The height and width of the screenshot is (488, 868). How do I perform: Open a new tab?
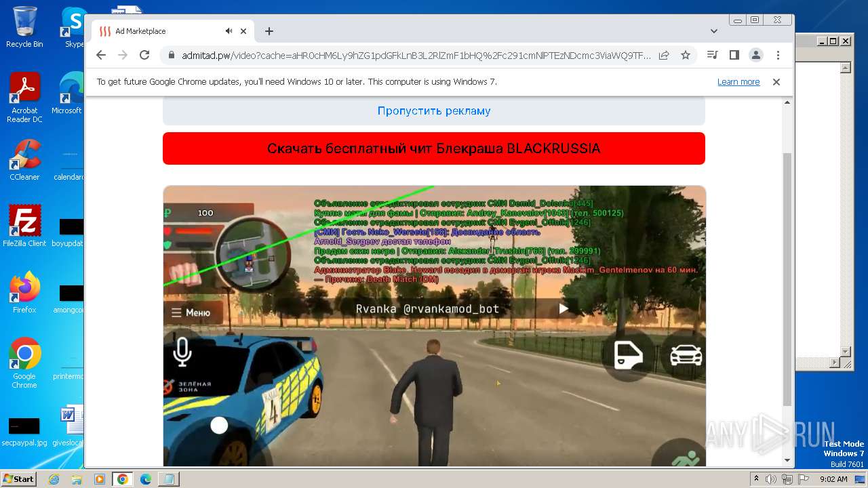(x=269, y=31)
